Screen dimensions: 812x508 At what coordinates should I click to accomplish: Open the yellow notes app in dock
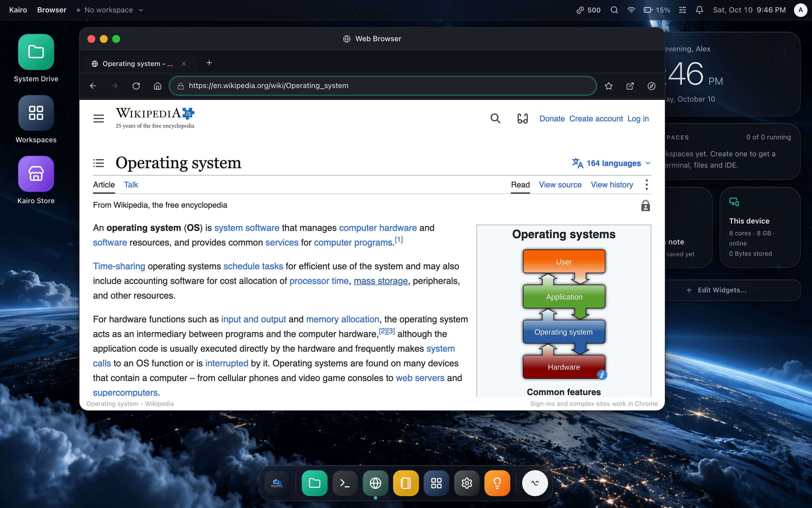click(406, 483)
